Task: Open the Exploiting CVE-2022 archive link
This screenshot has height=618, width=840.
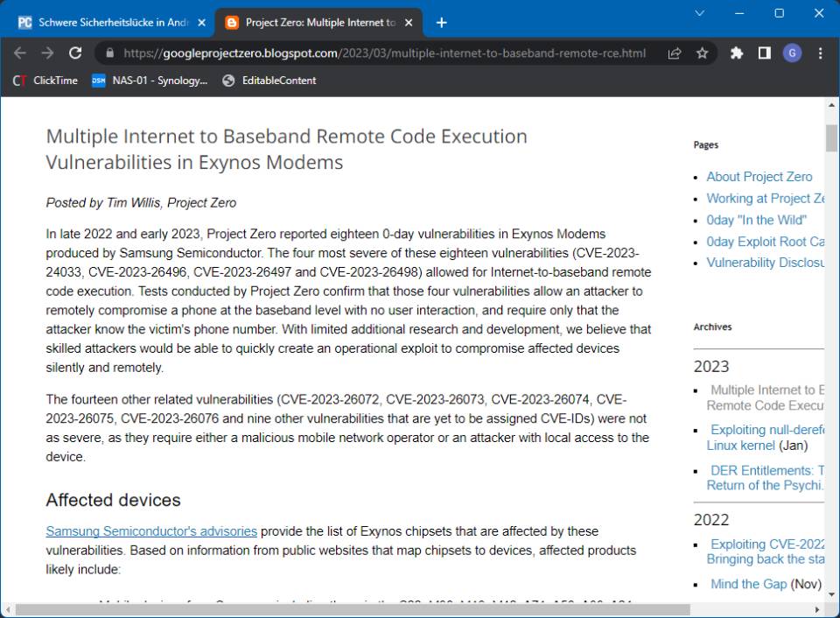Action: click(766, 551)
